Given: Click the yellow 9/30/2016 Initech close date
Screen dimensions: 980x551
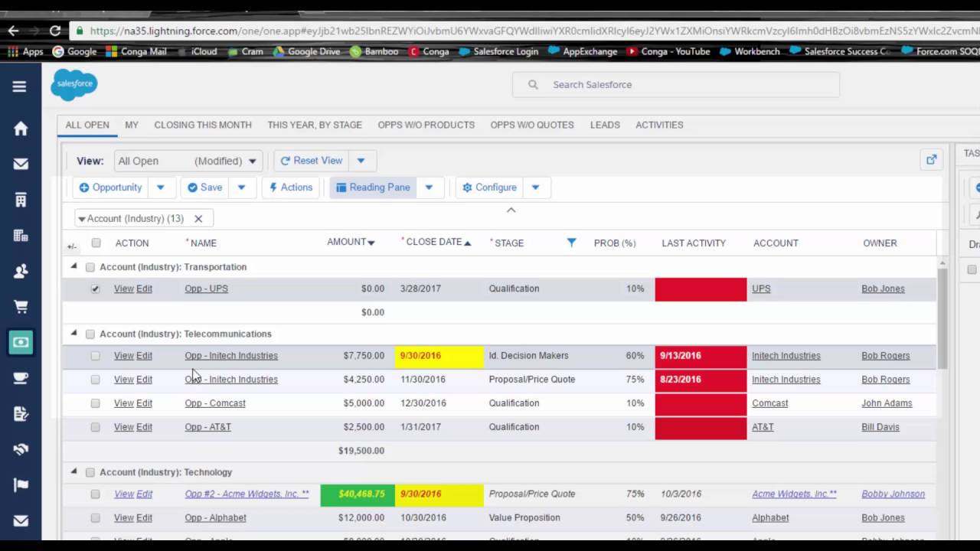Looking at the screenshot, I should coord(439,356).
